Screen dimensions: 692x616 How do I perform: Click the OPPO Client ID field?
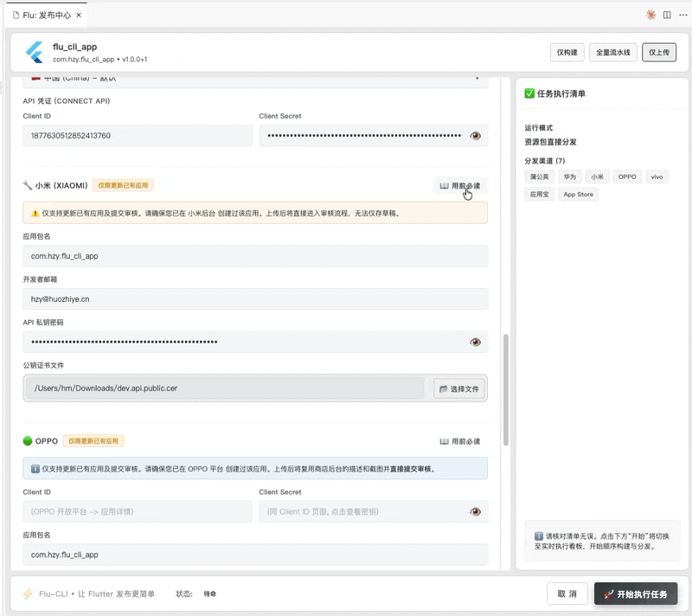(x=138, y=512)
